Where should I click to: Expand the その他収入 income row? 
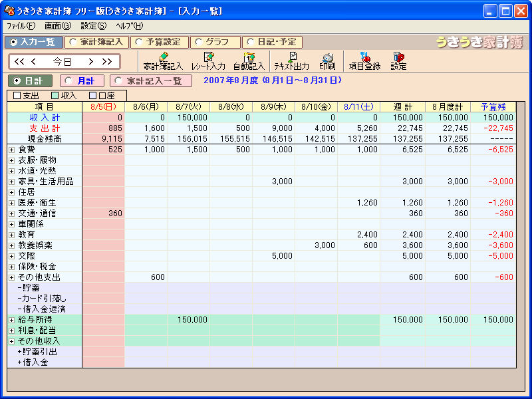(11, 341)
